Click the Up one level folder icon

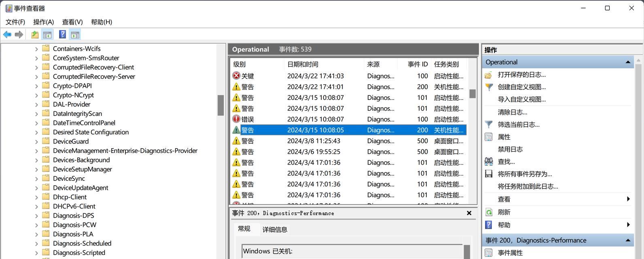[35, 35]
